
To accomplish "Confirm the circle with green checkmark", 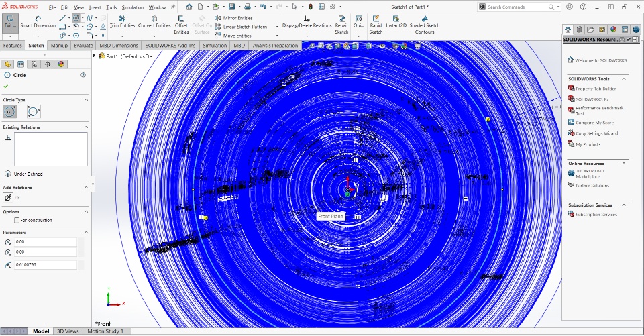I will [x=7, y=86].
